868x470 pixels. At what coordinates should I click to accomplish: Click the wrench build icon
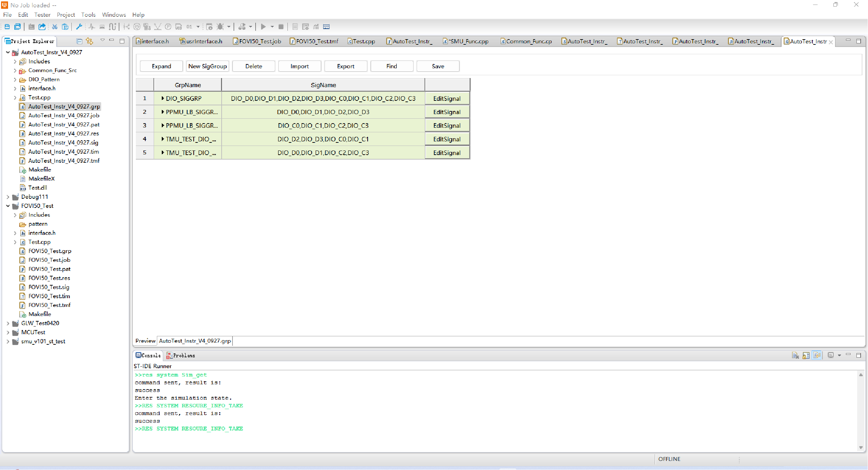point(79,27)
